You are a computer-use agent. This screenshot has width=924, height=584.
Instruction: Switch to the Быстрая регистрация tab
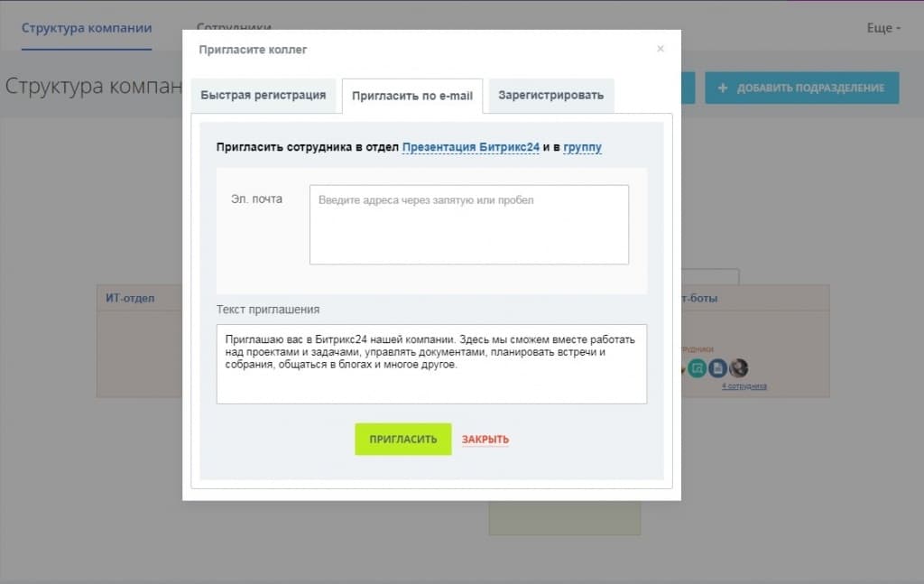[263, 96]
